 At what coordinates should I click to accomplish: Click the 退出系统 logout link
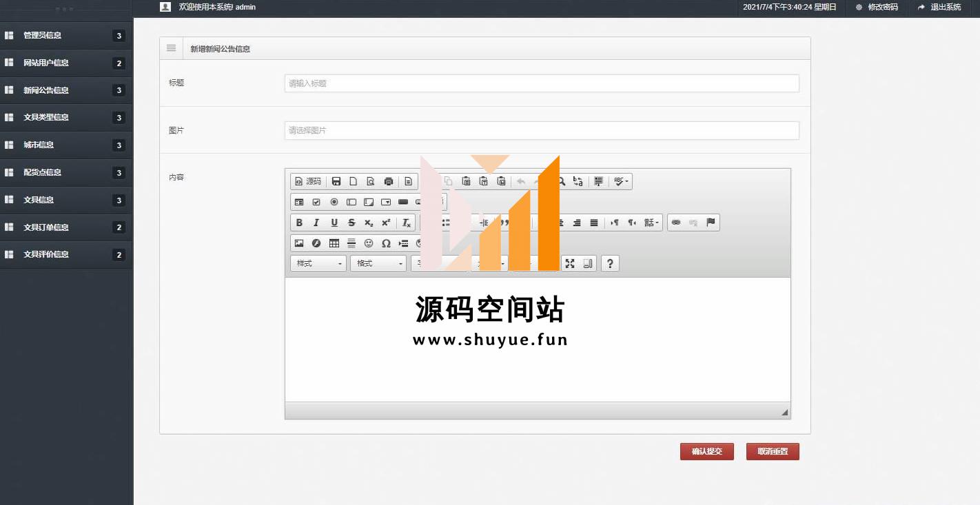[939, 7]
